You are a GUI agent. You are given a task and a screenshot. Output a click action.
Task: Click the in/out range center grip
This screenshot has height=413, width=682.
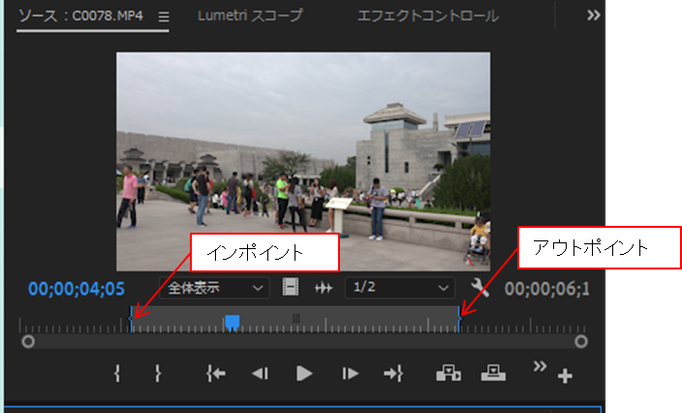pos(296,318)
